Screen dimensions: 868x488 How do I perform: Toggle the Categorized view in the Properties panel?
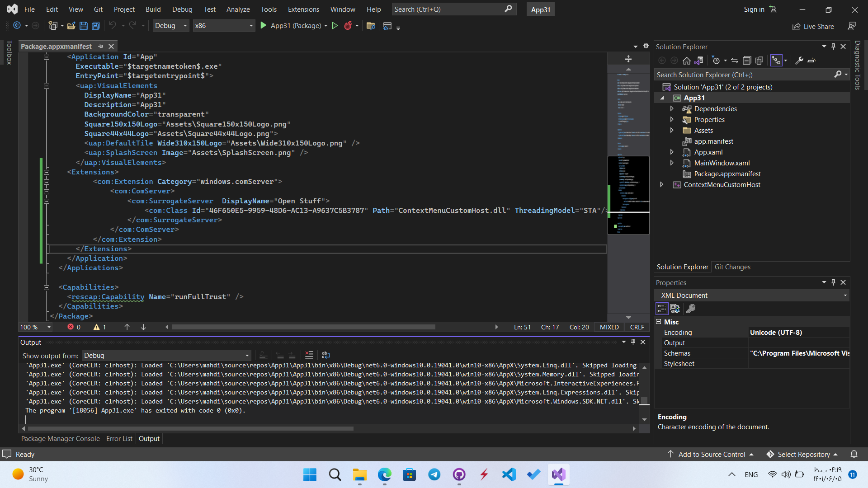[x=662, y=309]
